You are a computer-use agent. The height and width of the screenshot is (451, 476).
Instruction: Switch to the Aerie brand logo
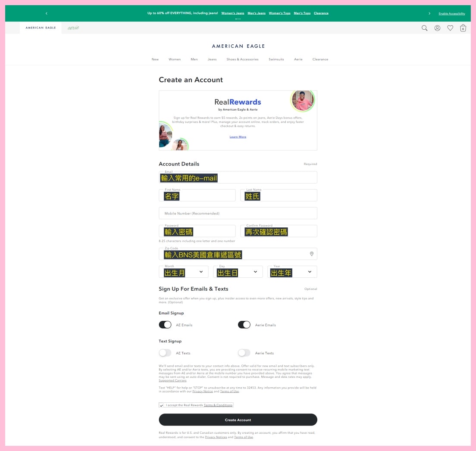click(x=73, y=28)
